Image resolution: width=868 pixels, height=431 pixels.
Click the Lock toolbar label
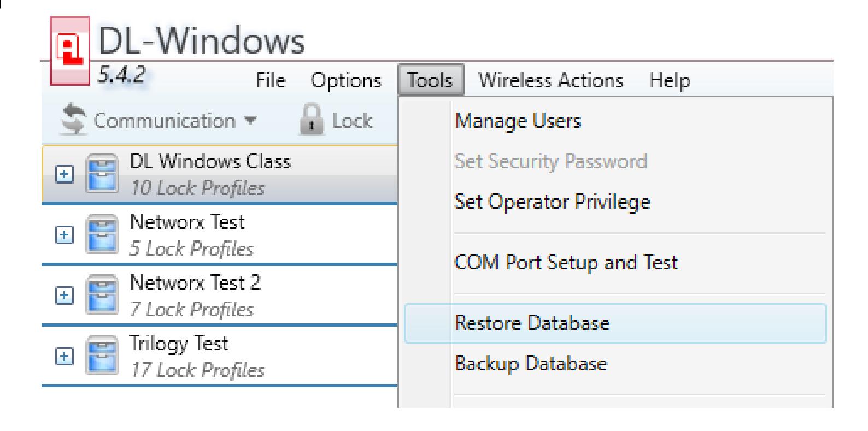352,121
